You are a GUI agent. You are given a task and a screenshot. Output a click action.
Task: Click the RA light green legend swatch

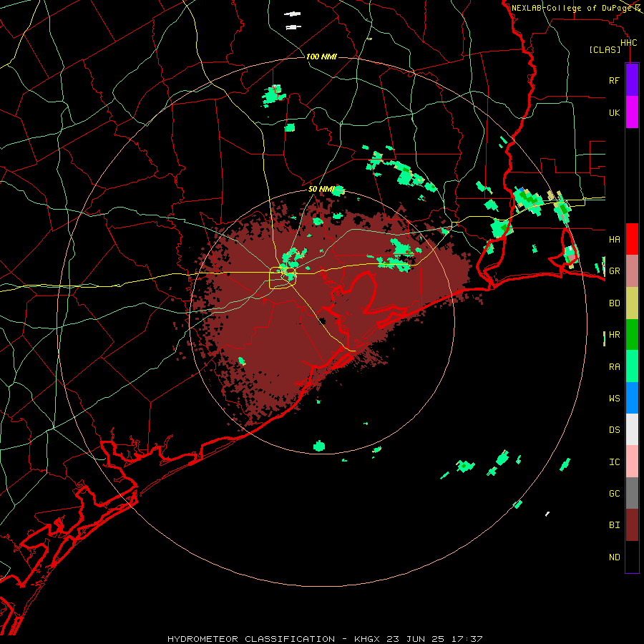coord(632,366)
